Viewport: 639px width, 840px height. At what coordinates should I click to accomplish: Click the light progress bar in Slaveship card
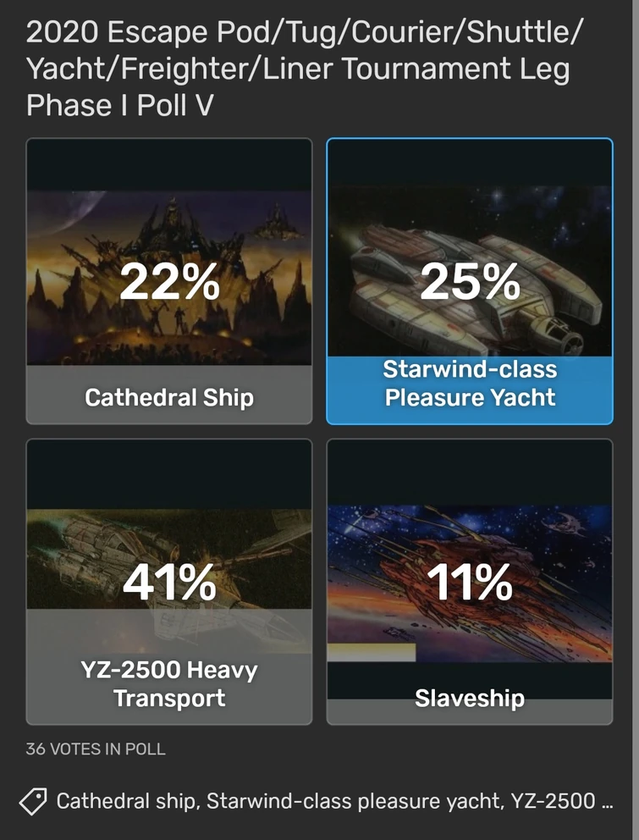pos(372,652)
